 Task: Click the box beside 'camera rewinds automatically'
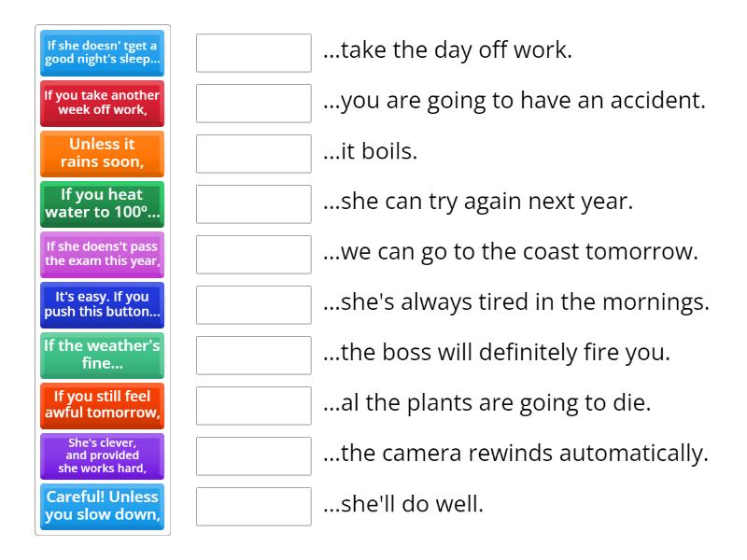tap(254, 456)
